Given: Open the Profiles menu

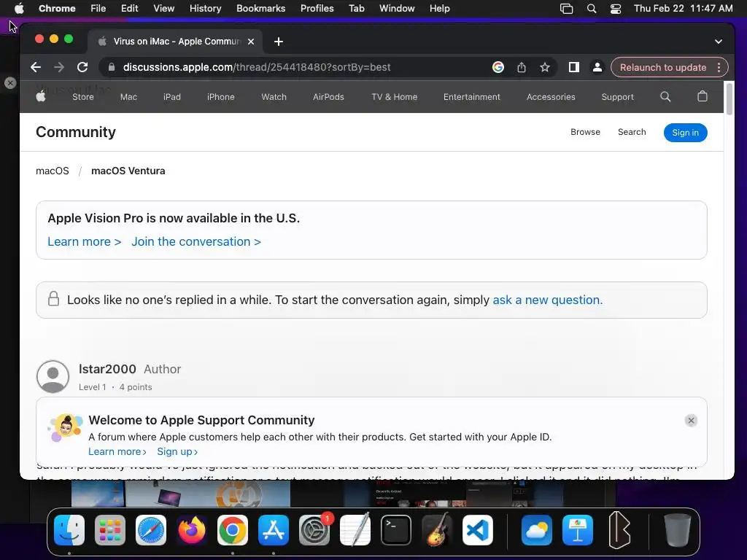Looking at the screenshot, I should pyautogui.click(x=317, y=8).
